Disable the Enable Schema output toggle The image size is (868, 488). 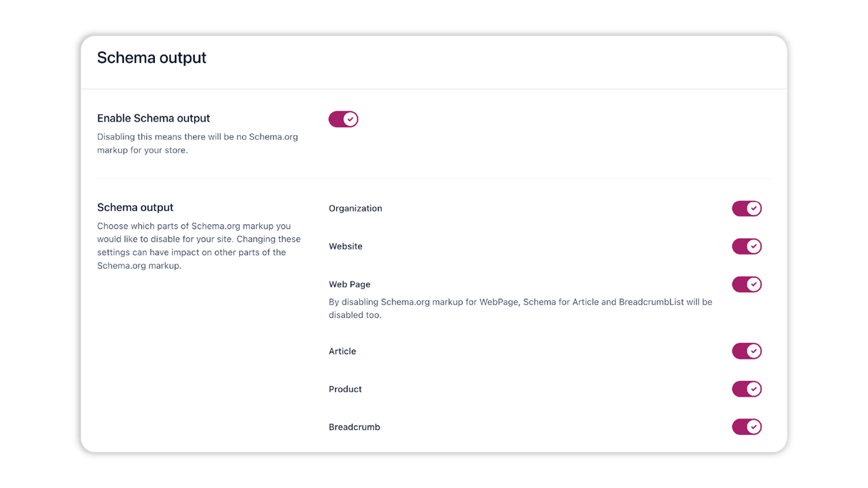pos(343,119)
